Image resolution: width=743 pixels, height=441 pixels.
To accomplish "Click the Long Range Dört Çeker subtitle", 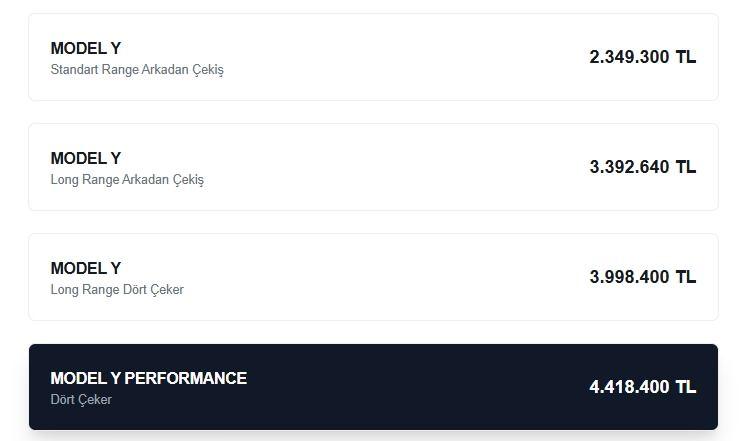I will coord(117,290).
